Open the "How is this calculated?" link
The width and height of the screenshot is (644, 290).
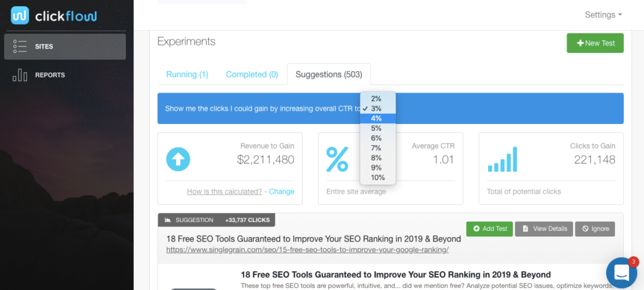(x=224, y=192)
